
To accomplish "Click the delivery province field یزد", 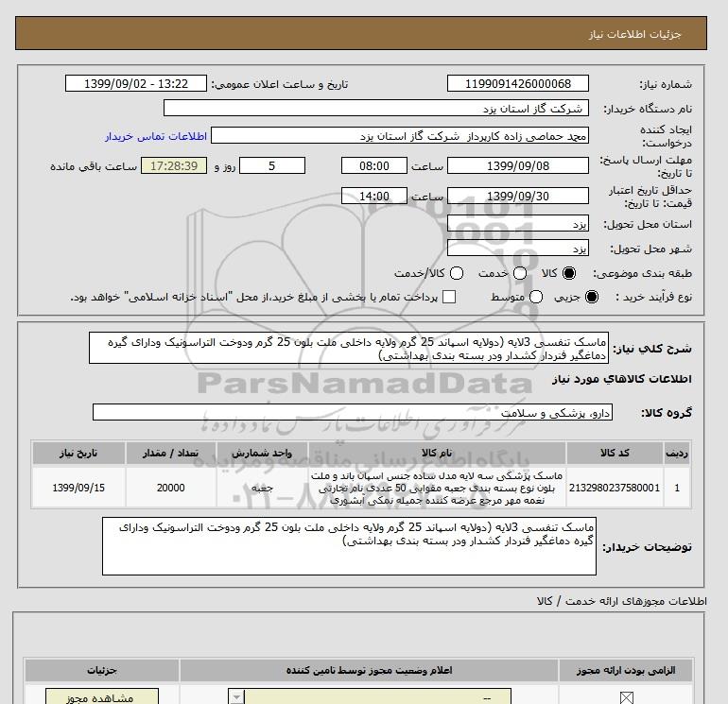I will [x=518, y=223].
